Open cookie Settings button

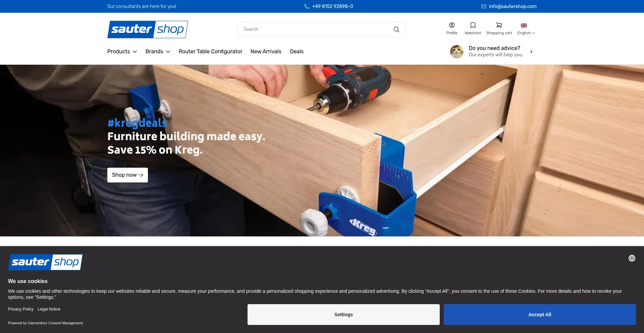tap(343, 315)
